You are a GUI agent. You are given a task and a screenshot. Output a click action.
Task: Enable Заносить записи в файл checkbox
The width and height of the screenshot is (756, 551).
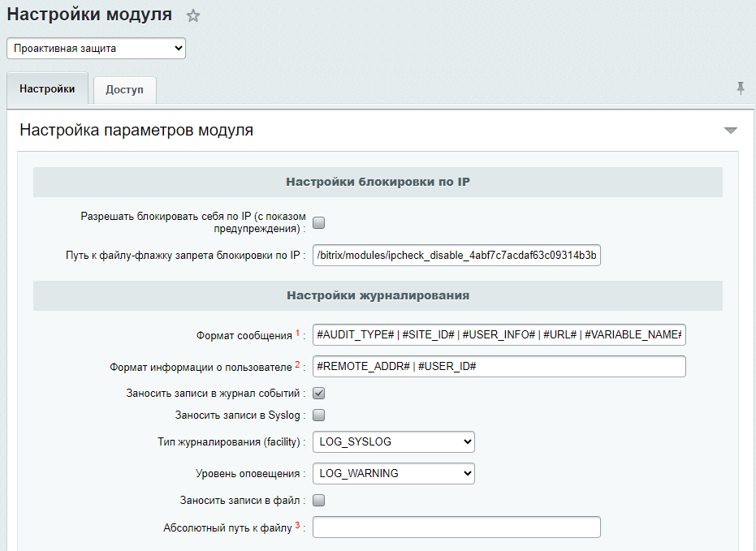(318, 501)
